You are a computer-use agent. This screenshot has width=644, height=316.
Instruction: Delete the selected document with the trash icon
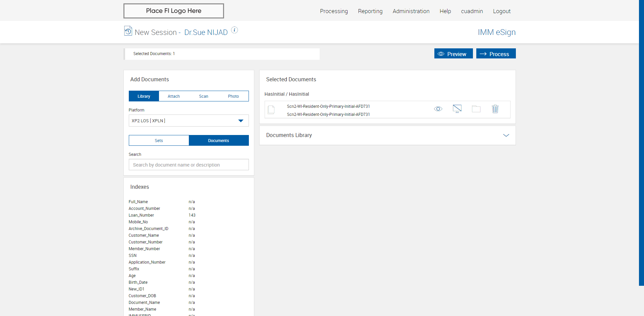495,109
